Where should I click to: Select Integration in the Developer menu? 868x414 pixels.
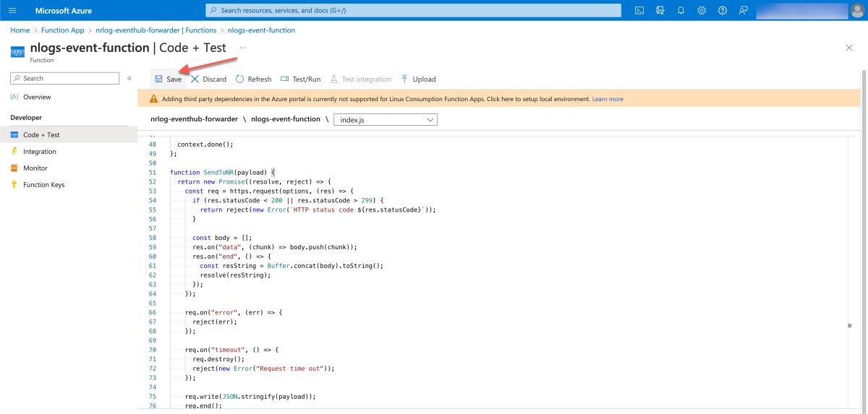[39, 152]
